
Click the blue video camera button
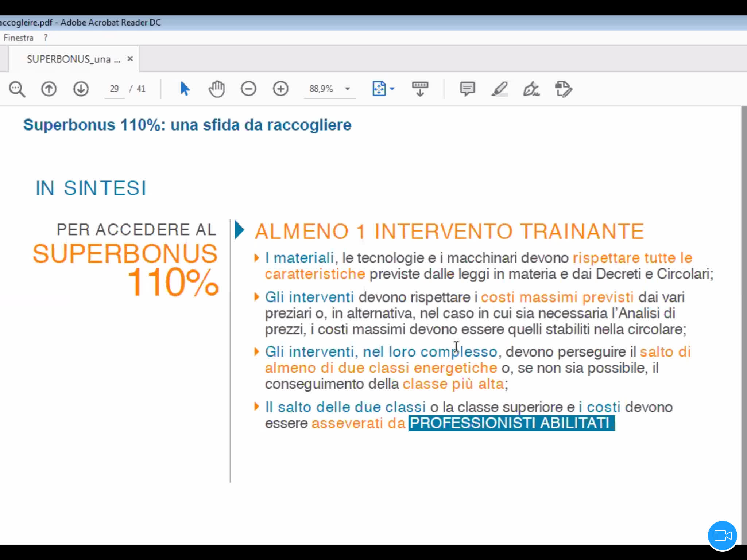point(723,536)
